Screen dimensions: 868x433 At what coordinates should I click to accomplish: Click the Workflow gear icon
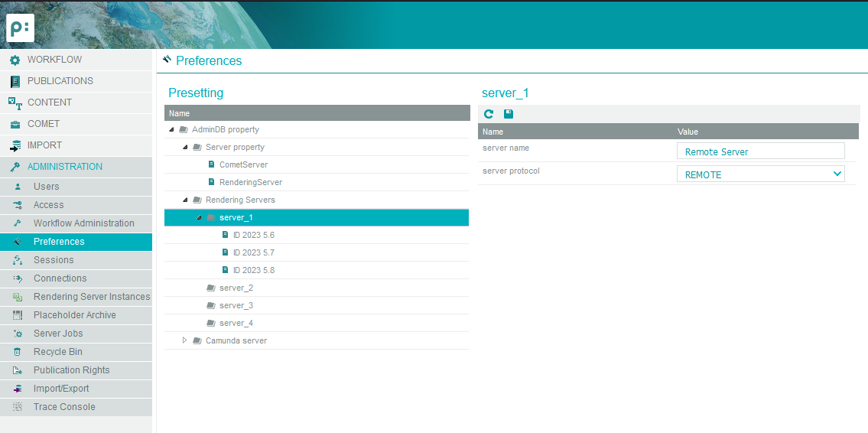click(x=15, y=60)
